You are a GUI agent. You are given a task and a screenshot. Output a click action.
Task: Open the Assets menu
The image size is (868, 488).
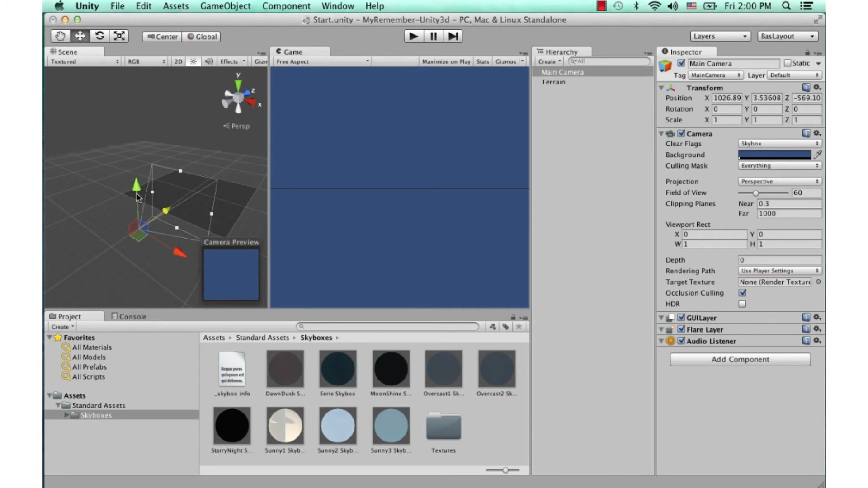[176, 6]
